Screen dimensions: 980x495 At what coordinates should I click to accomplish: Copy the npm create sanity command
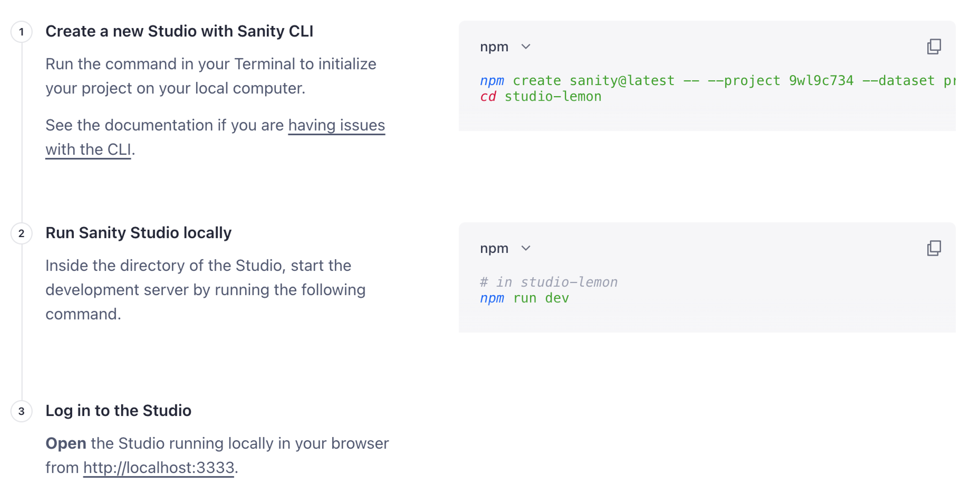pos(934,47)
